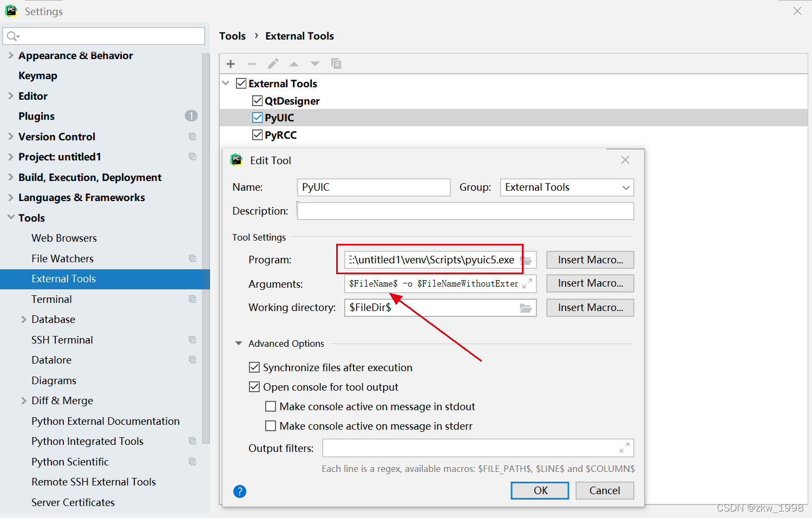The height and width of the screenshot is (518, 812).
Task: Select the edit tool pencil icon
Action: click(273, 63)
